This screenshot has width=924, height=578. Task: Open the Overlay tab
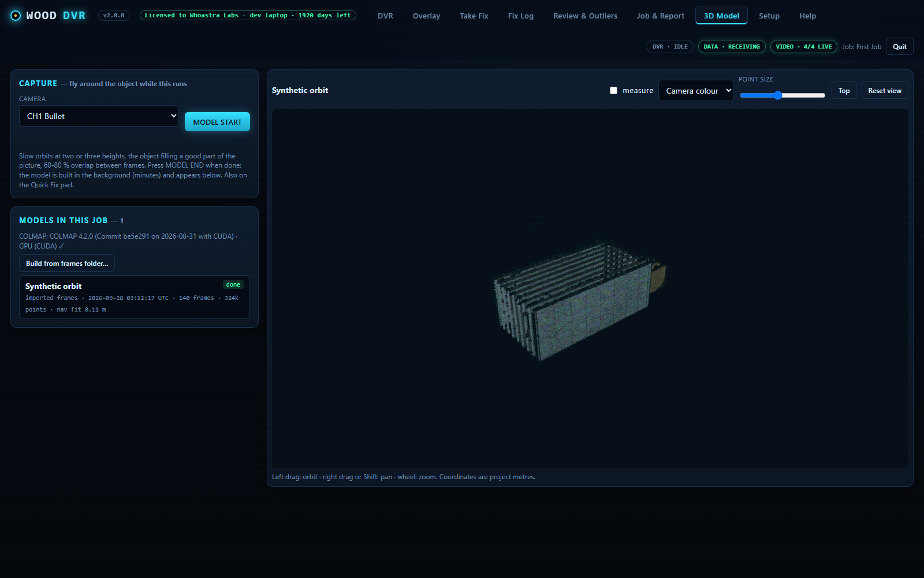426,16
